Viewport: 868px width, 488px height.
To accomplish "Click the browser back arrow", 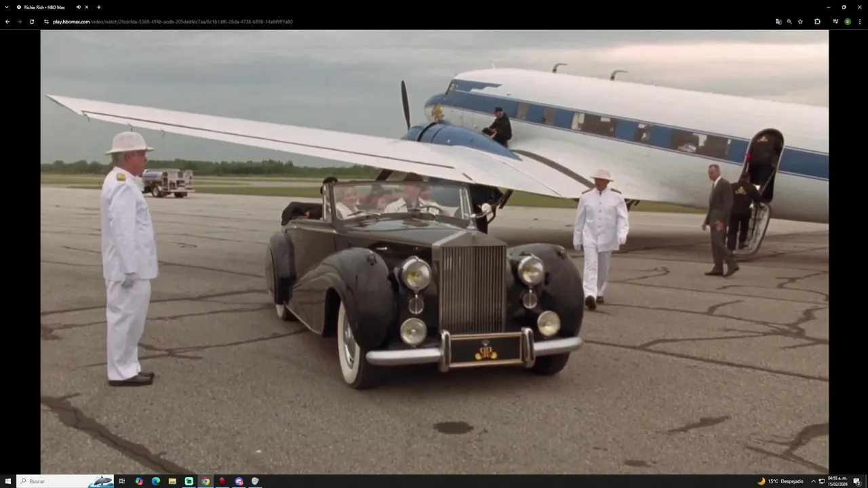I will tap(7, 22).
